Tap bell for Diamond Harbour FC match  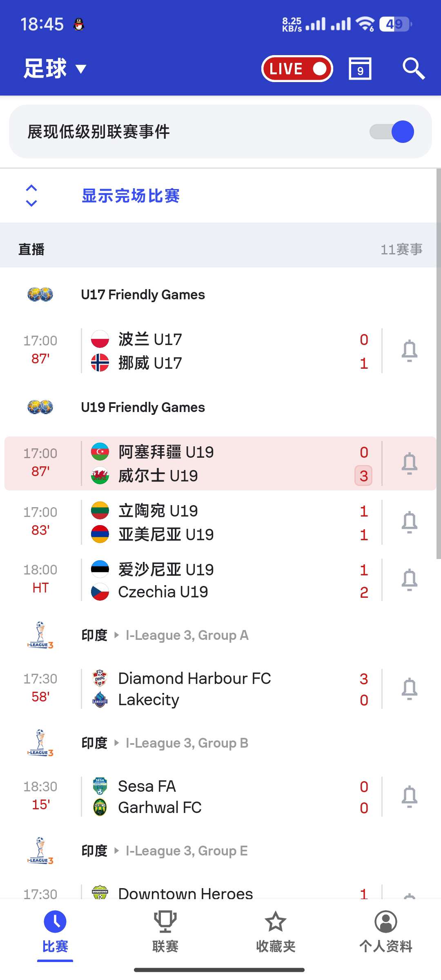pos(410,689)
